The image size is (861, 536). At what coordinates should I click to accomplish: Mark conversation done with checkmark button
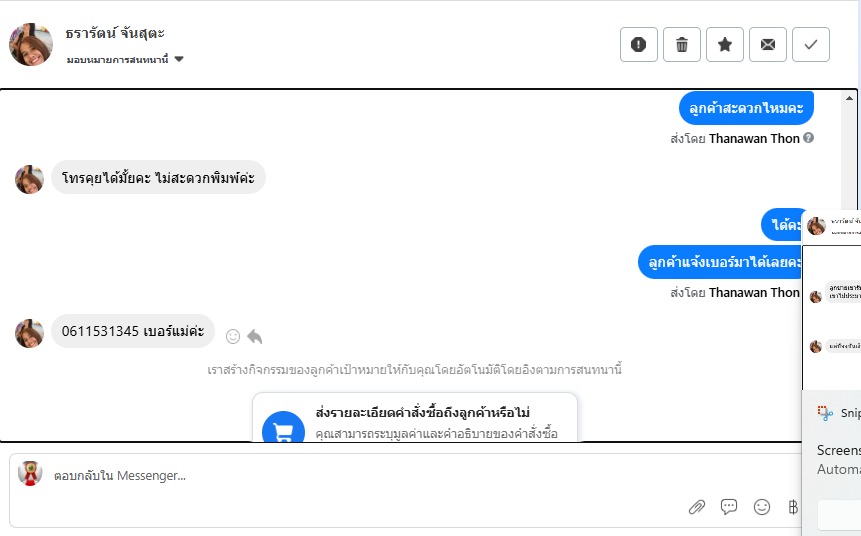coord(811,44)
